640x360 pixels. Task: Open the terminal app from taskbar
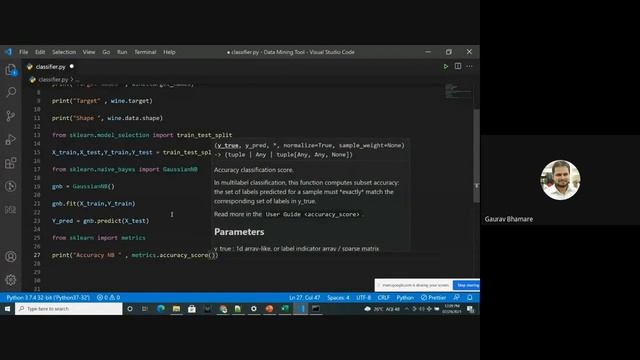316,309
